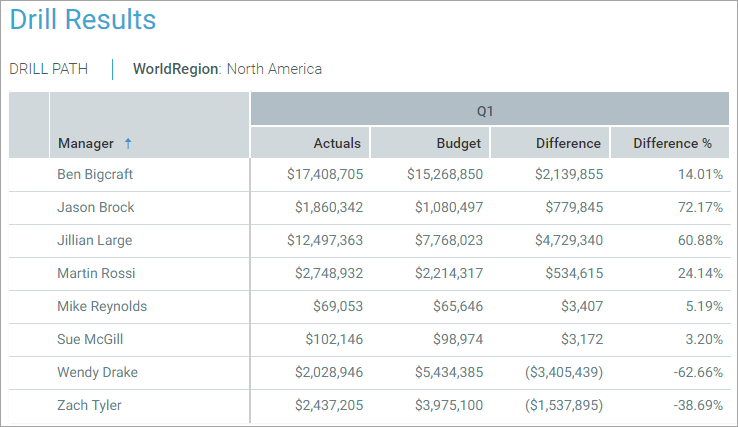Click Budget value $3,975,100

pyautogui.click(x=449, y=405)
